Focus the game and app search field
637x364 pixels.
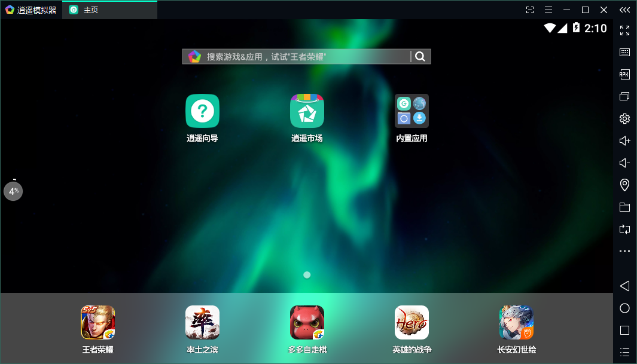pyautogui.click(x=305, y=57)
